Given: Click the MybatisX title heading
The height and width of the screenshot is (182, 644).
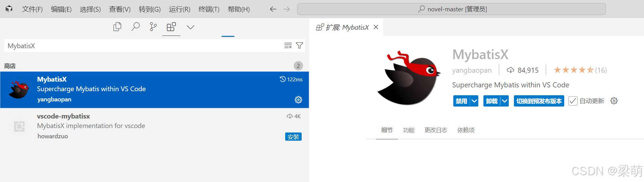Looking at the screenshot, I should 480,55.
